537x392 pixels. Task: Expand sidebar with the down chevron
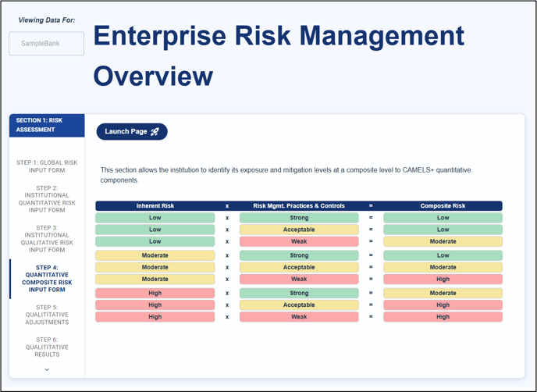(x=47, y=369)
